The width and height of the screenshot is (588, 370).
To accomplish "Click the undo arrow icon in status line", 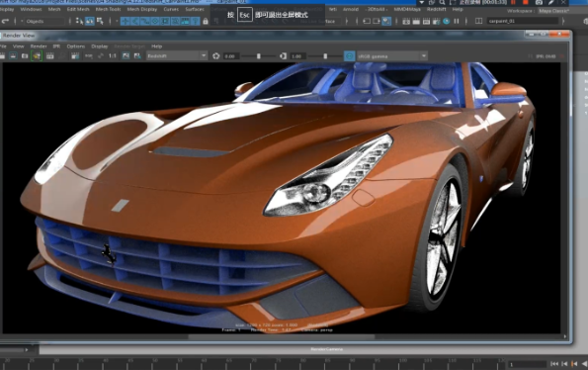I will pyautogui.click(x=5, y=22).
